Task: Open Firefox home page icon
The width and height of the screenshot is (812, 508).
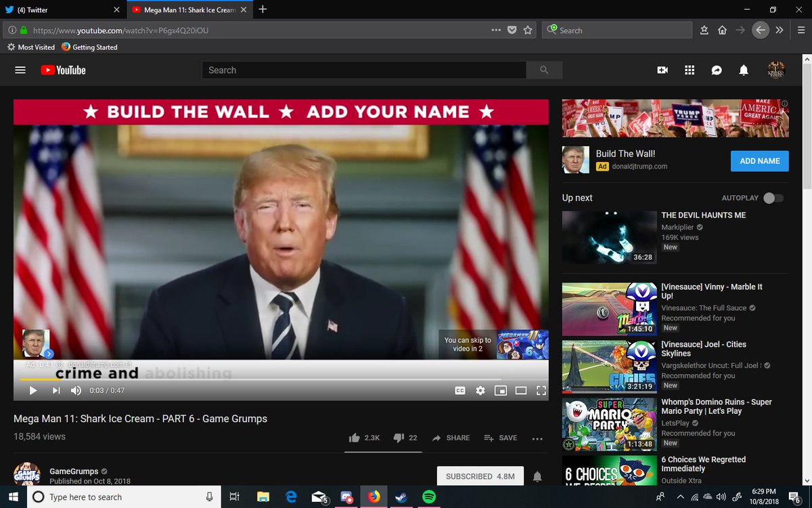Action: point(722,30)
